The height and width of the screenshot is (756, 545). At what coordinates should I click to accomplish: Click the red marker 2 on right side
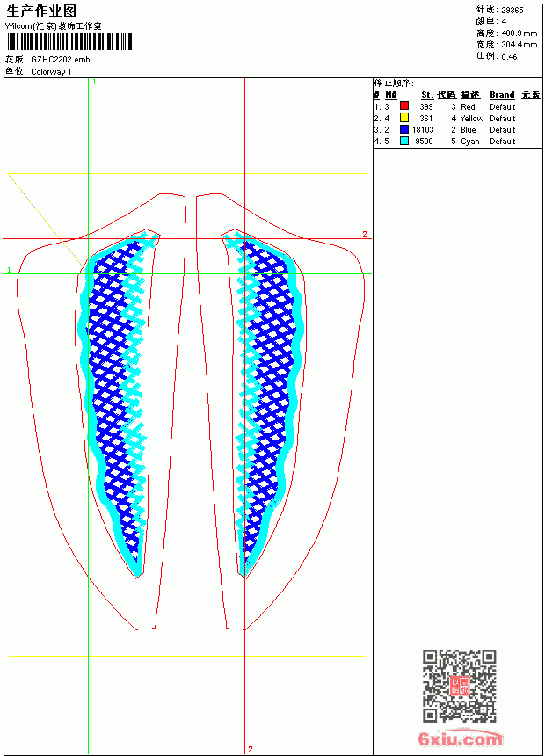point(365,235)
